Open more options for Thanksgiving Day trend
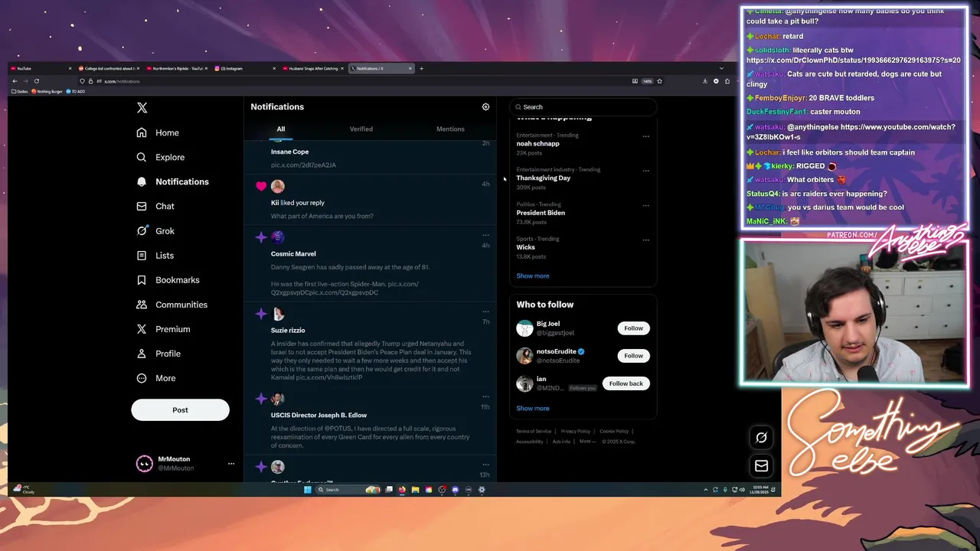The height and width of the screenshot is (551, 980). (645, 171)
